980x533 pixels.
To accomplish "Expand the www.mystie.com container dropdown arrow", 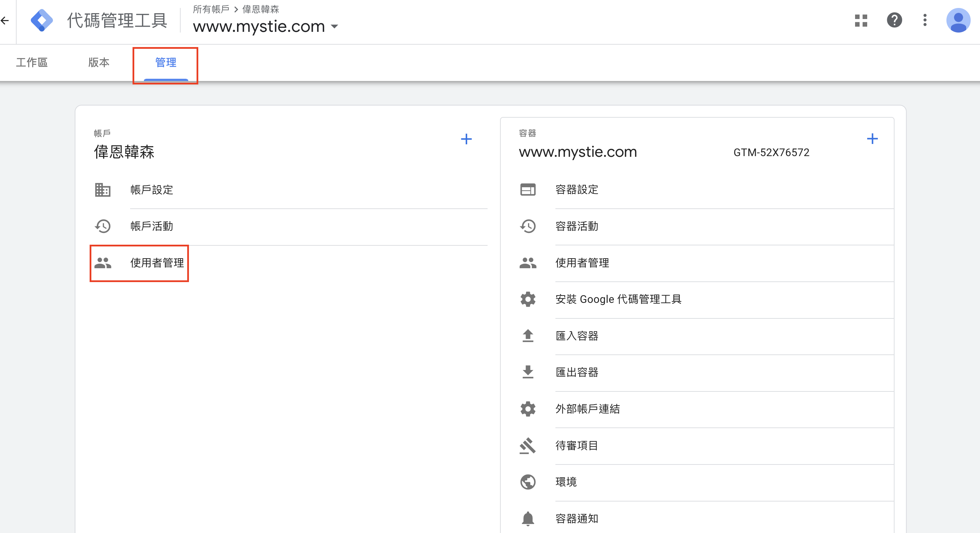I will 334,27.
